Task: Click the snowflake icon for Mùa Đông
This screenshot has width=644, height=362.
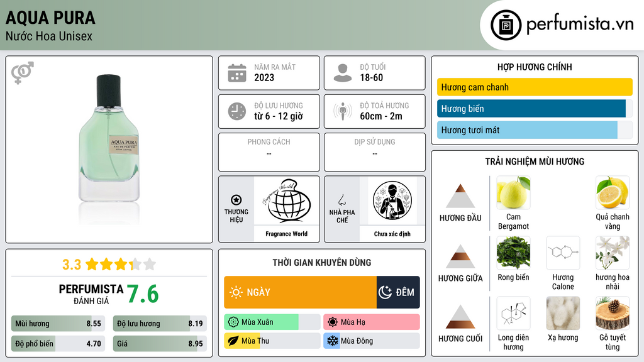Action: tap(333, 341)
